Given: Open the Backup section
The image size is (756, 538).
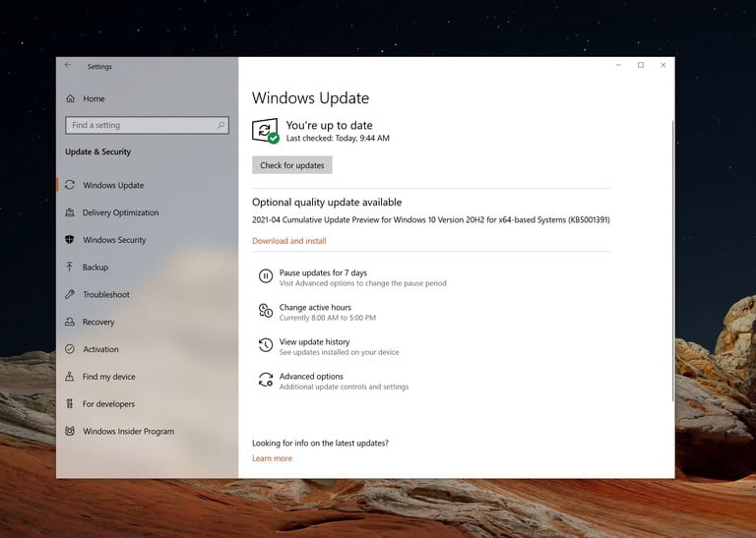Looking at the screenshot, I should [x=94, y=268].
